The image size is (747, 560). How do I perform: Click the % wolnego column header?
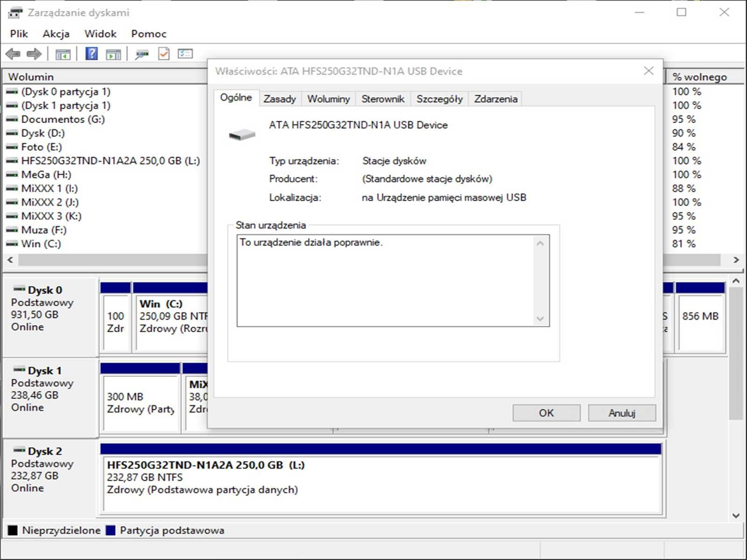(705, 77)
